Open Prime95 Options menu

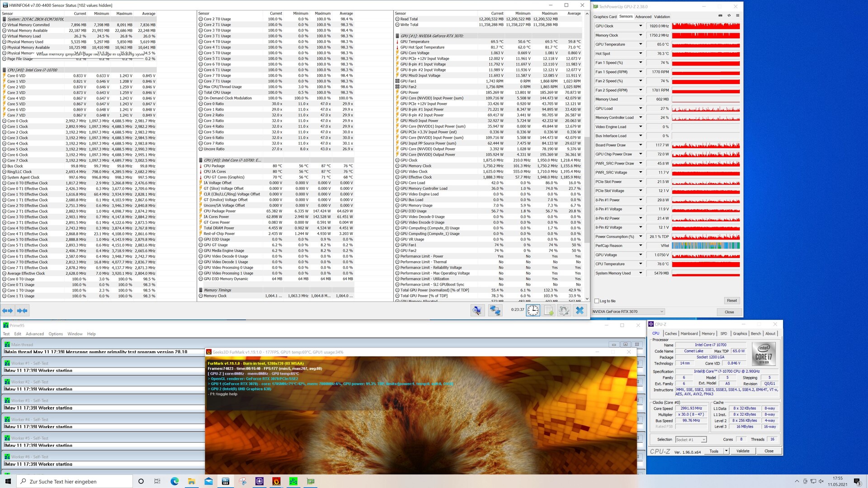[x=56, y=334]
